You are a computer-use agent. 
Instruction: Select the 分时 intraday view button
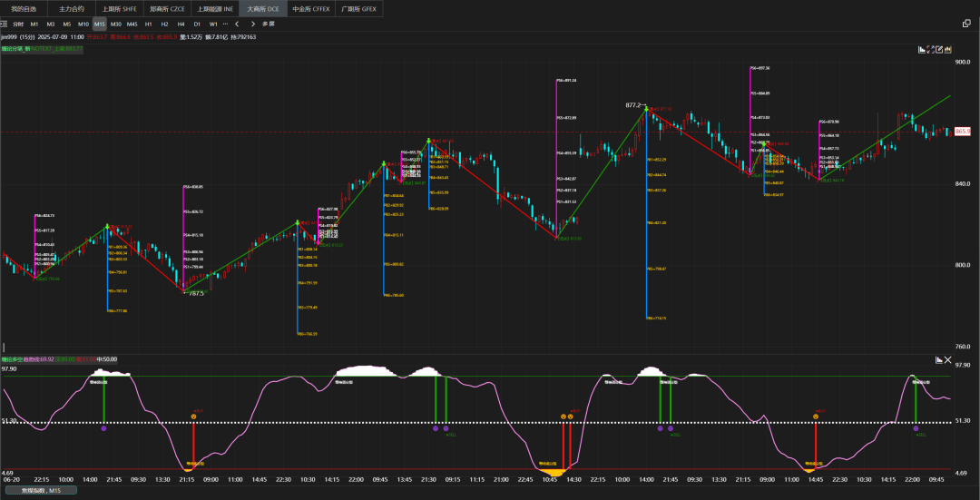[18, 24]
